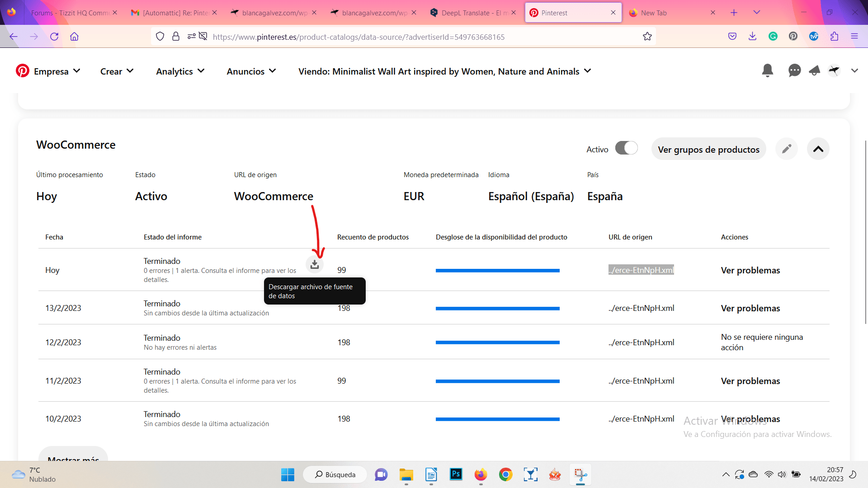Viewport: 868px width, 488px height.
Task: Open the Firefox downloads icon
Action: 752,37
